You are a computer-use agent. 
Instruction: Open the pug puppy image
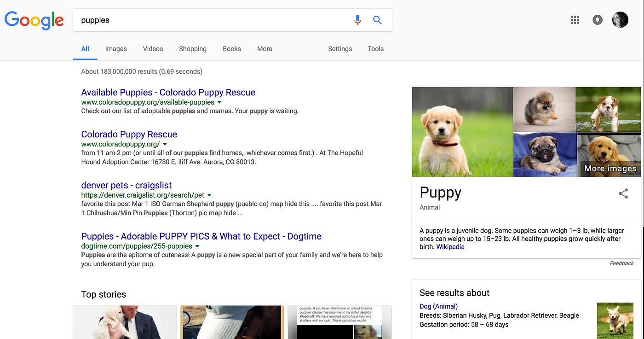click(545, 155)
